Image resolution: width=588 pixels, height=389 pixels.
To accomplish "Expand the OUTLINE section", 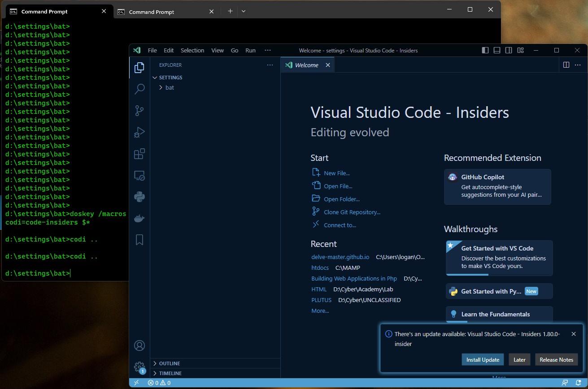I will (215, 363).
